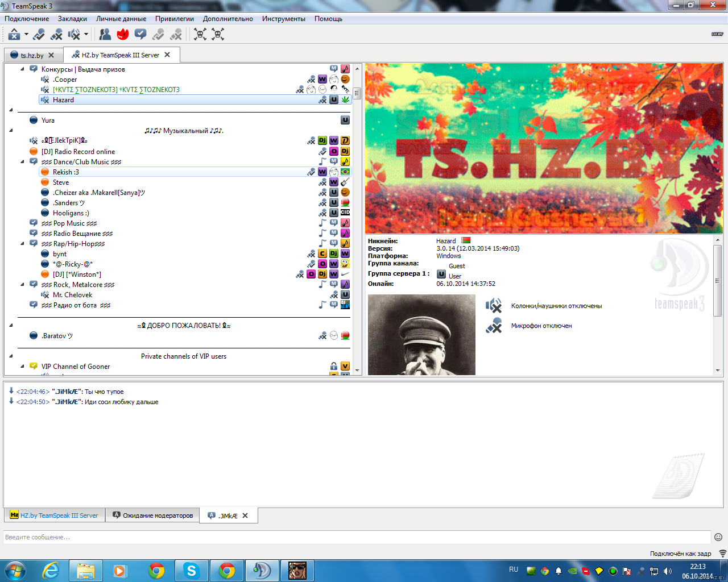728x582 pixels.
Task: Collapse the Dance/Club Music channel
Action: [x=22, y=162]
